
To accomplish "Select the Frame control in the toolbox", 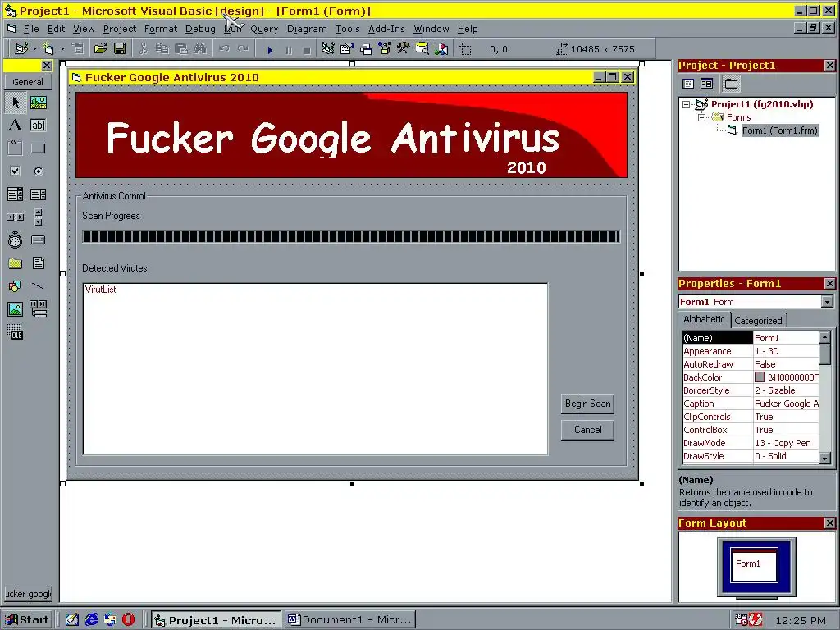I will (15, 148).
